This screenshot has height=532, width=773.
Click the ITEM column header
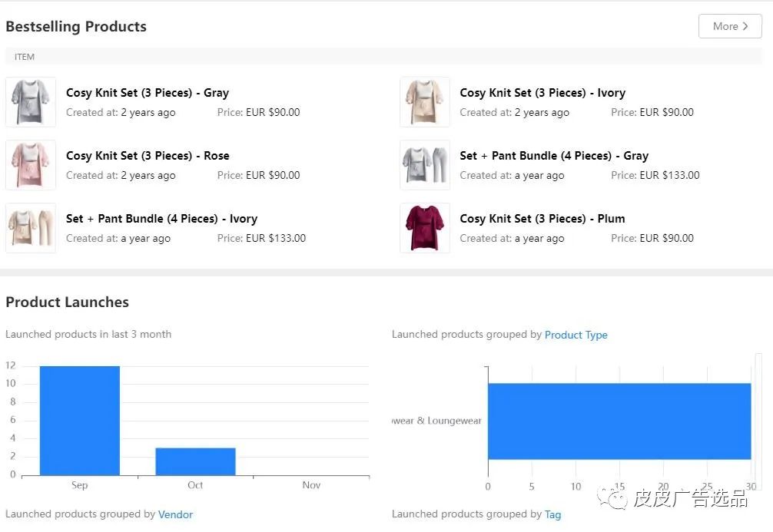coord(25,57)
